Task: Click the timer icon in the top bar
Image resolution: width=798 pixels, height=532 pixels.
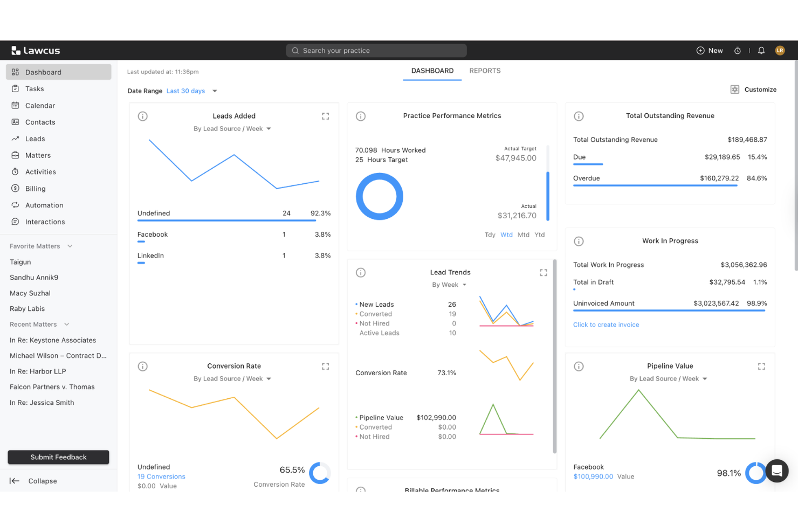Action: 738,50
